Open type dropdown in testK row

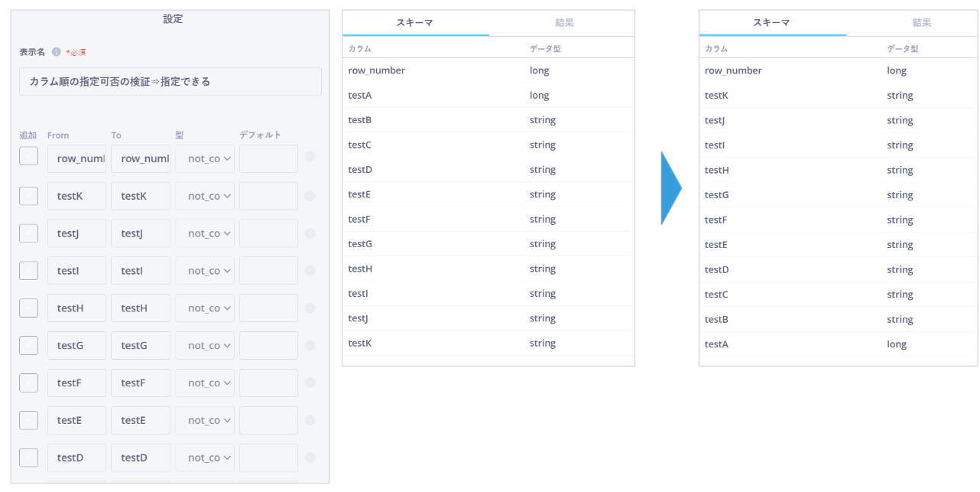205,197
